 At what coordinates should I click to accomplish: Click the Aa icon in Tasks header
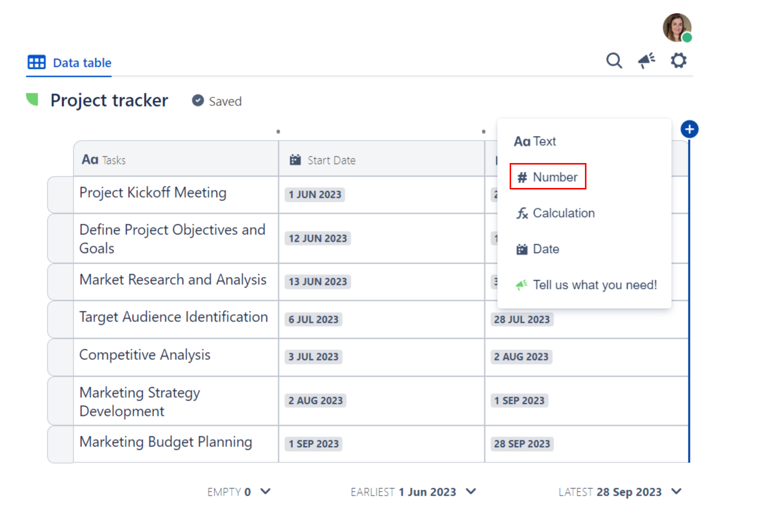point(90,160)
